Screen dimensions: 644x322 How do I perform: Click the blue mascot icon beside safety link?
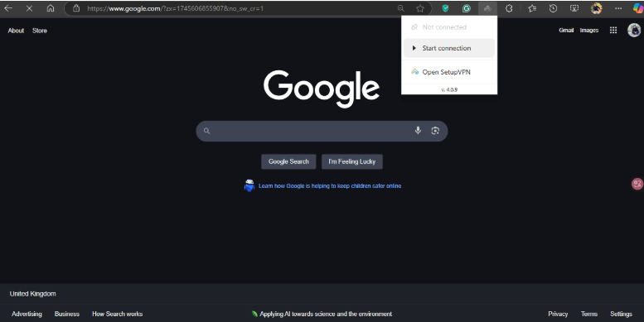tap(249, 185)
